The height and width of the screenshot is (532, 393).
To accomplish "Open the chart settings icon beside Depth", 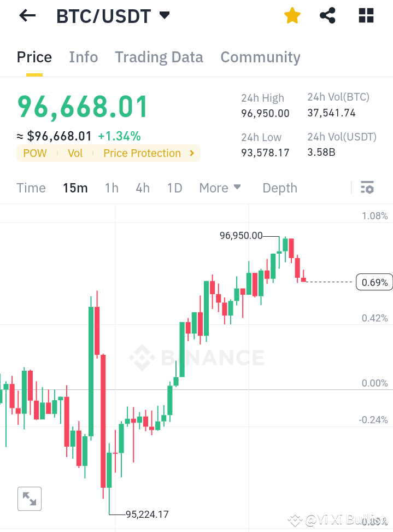I will pyautogui.click(x=367, y=188).
